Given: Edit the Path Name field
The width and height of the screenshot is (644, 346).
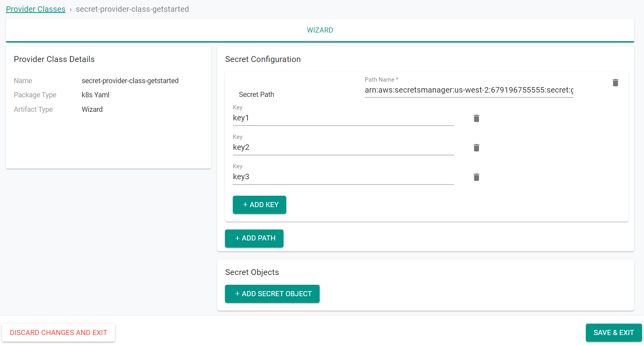Looking at the screenshot, I should click(469, 90).
